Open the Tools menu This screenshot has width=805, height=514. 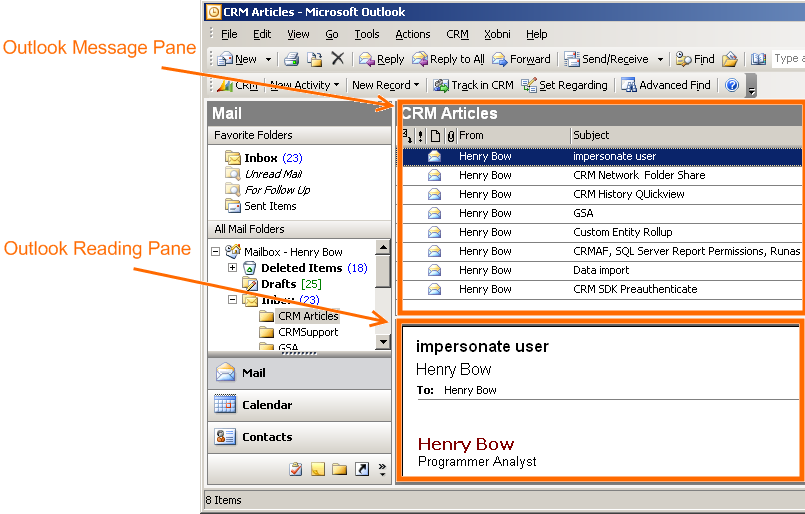(367, 34)
